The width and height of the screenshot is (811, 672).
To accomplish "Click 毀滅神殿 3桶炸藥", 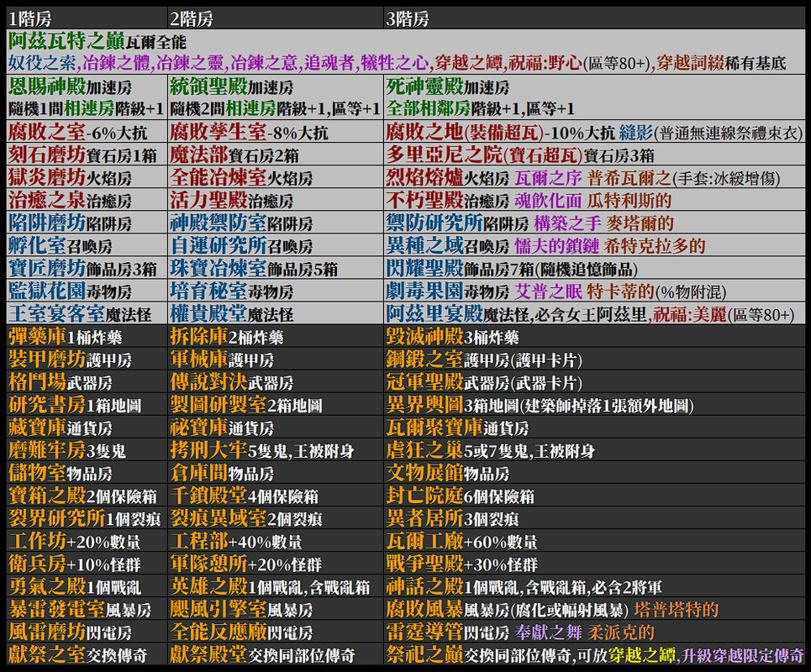I will 594,337.
